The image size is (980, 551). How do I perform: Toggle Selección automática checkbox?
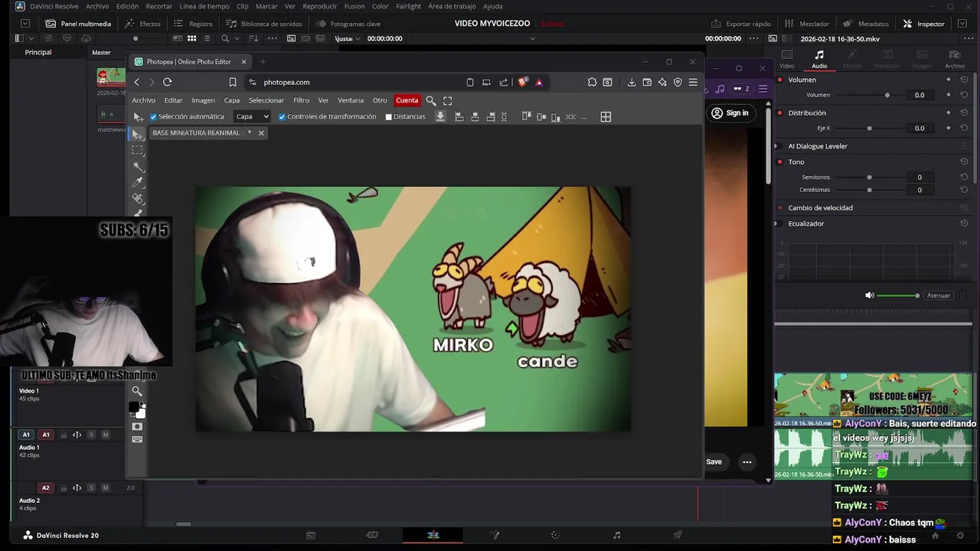click(153, 116)
